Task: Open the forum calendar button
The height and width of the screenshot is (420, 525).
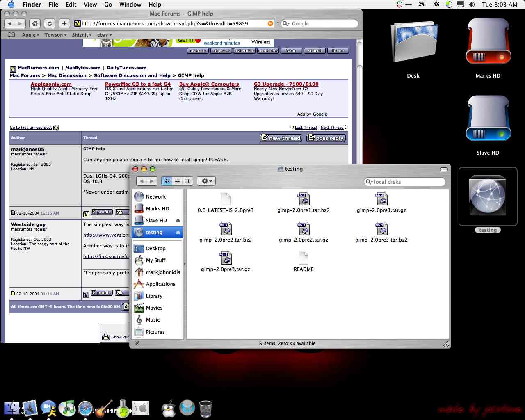Action: (x=244, y=51)
